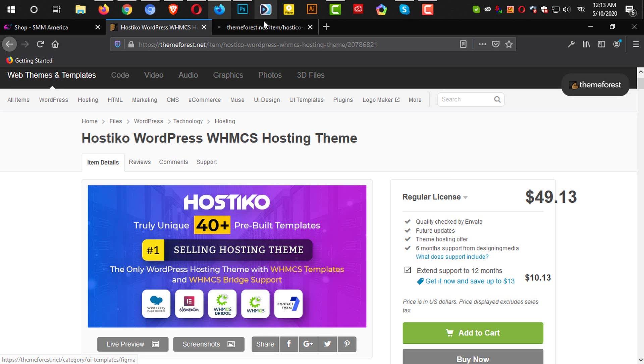Share item on Facebook
The image size is (644, 364).
(x=289, y=344)
